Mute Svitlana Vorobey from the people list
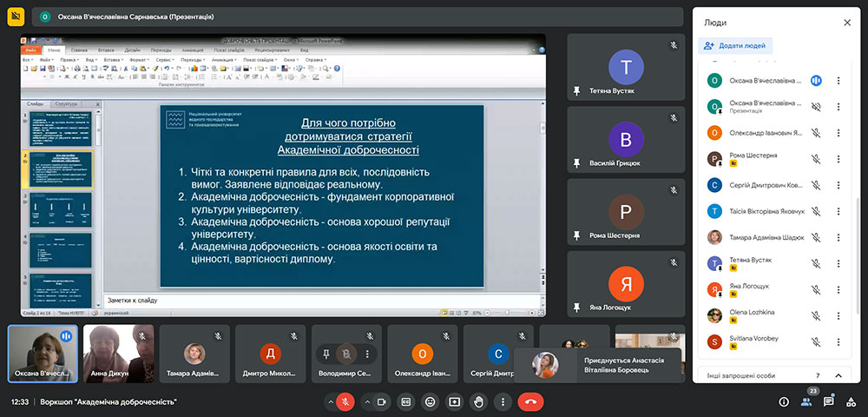This screenshot has height=417, width=868. pyautogui.click(x=815, y=342)
